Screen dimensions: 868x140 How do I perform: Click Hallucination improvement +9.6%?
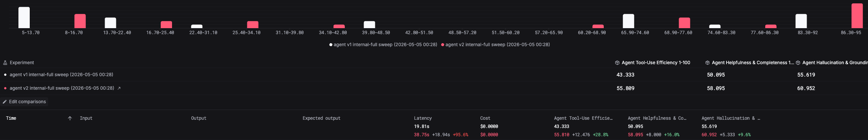(744, 135)
